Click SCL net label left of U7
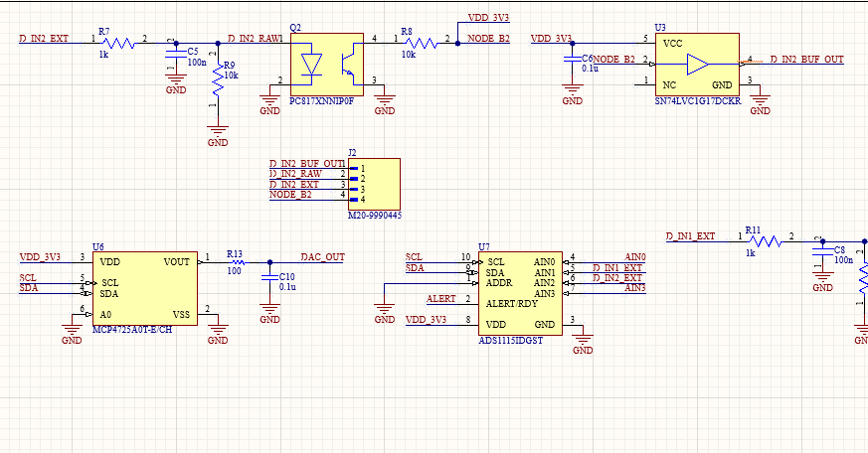This screenshot has width=868, height=453. pyautogui.click(x=414, y=257)
